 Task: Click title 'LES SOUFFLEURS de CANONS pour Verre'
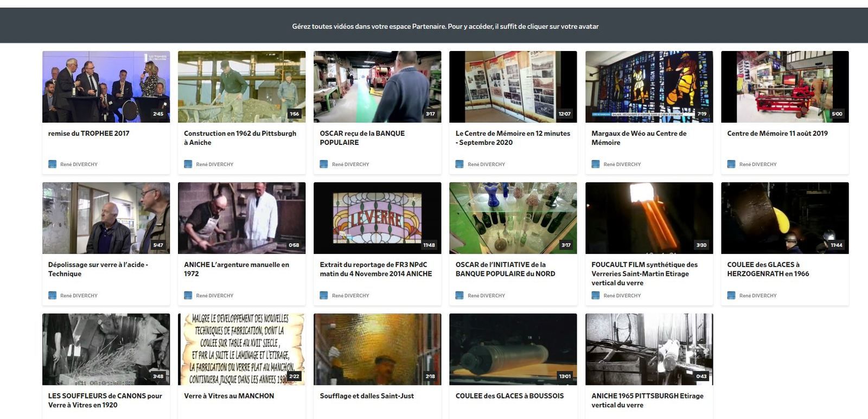pyautogui.click(x=105, y=401)
